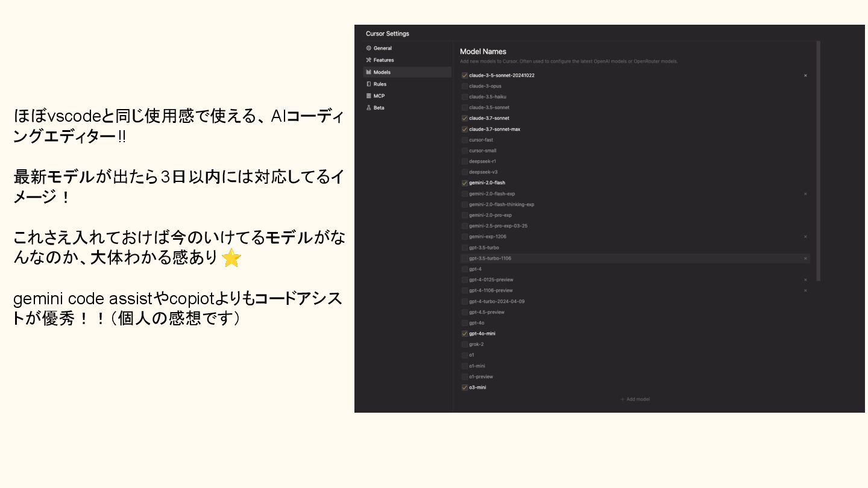The height and width of the screenshot is (488, 868).
Task: Remove claude-3-5-sonnet-20241022 with its x icon
Action: (x=805, y=75)
